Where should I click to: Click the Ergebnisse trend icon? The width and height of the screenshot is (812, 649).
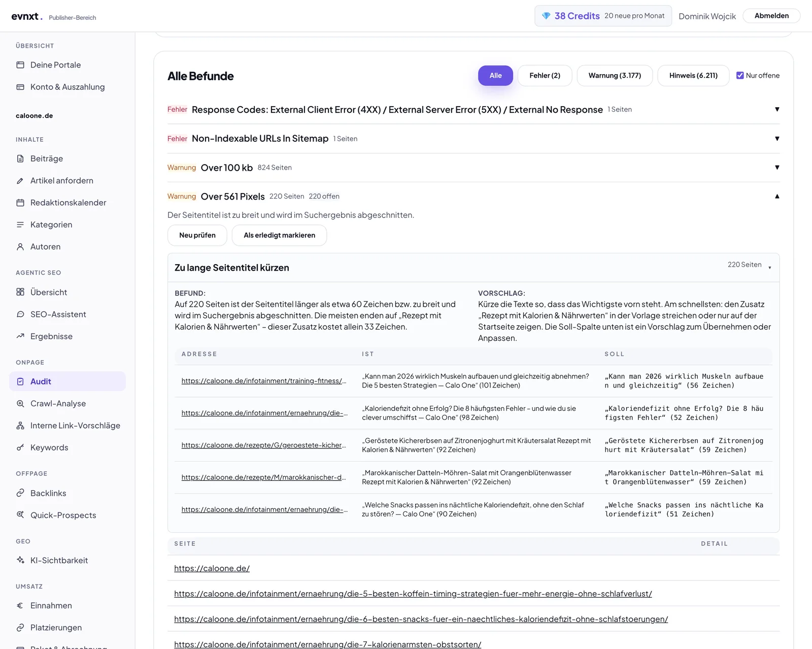[x=20, y=336]
